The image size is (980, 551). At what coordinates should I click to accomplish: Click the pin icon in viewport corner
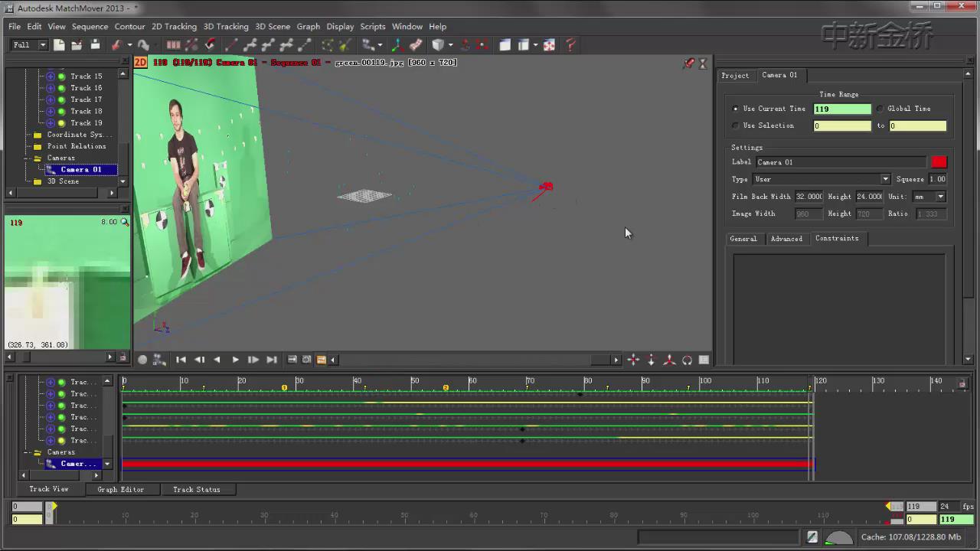coord(689,64)
